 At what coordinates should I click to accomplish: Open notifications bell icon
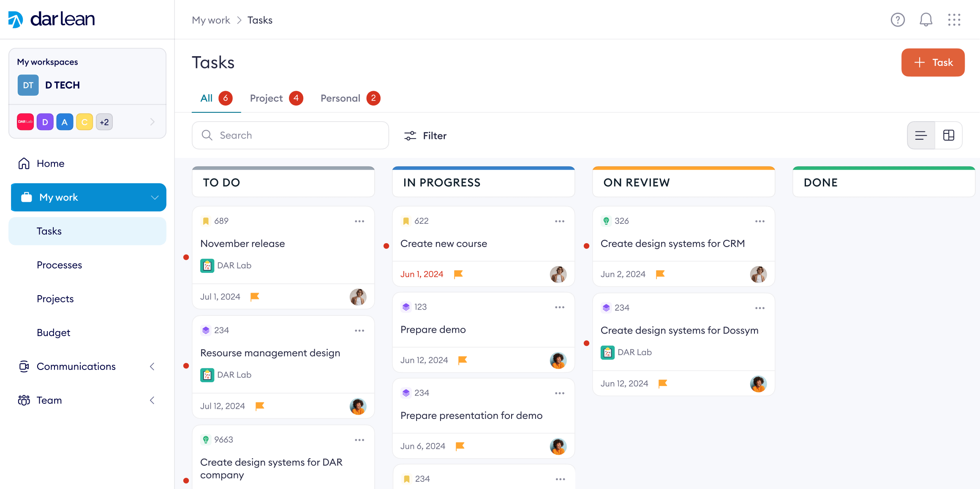[x=926, y=20]
